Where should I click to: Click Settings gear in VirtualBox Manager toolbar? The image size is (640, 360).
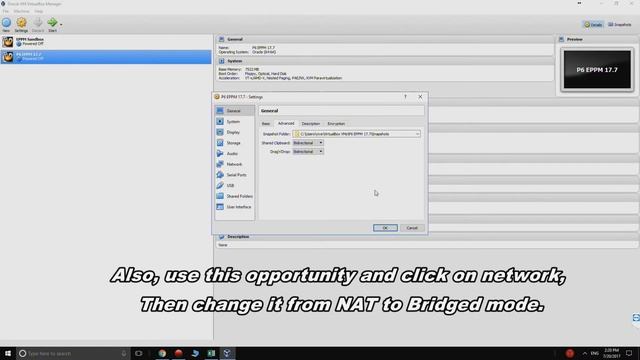click(x=21, y=24)
